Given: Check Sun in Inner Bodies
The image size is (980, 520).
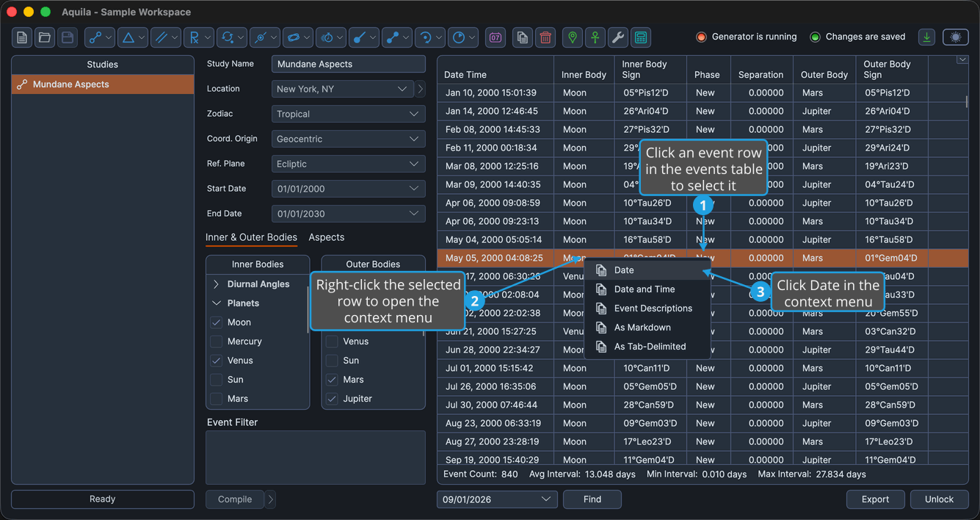Looking at the screenshot, I should 216,380.
